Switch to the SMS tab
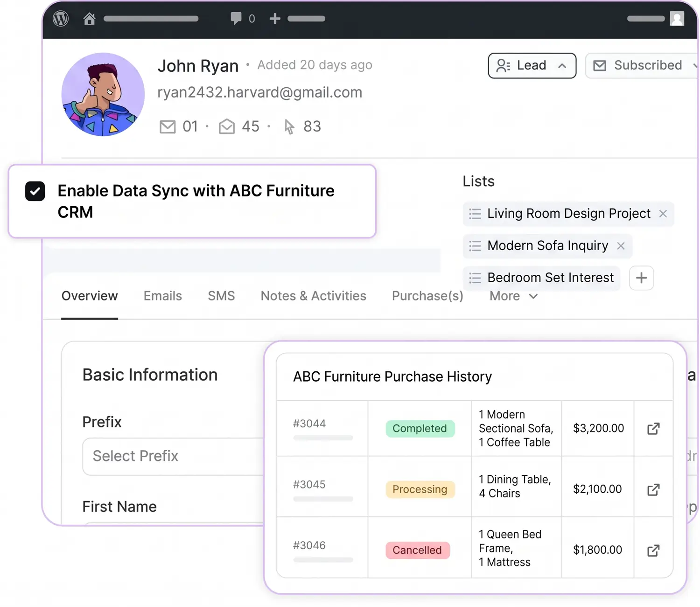 pyautogui.click(x=221, y=296)
